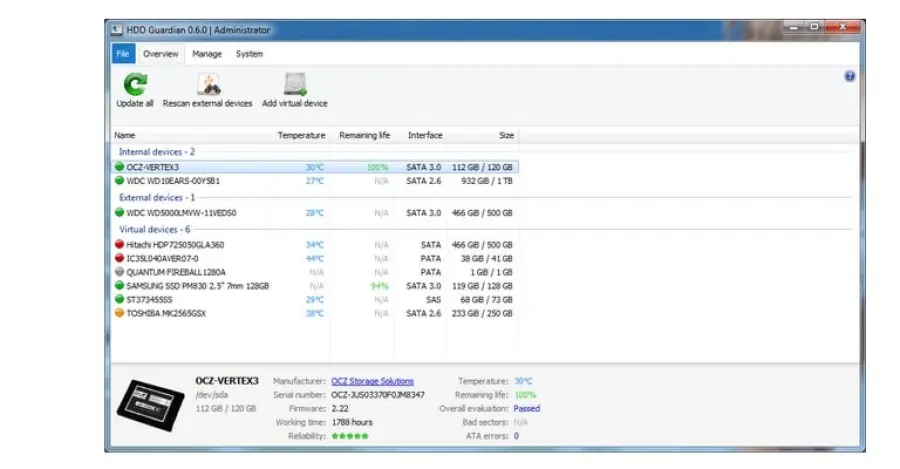Click the 94% remaining life value
The width and height of the screenshot is (900, 469).
tap(379, 286)
